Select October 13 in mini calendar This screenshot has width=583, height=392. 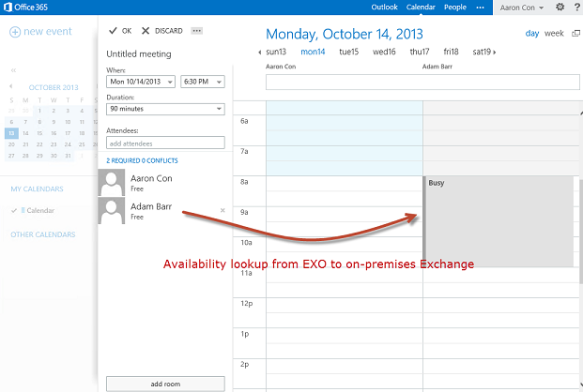point(11,133)
